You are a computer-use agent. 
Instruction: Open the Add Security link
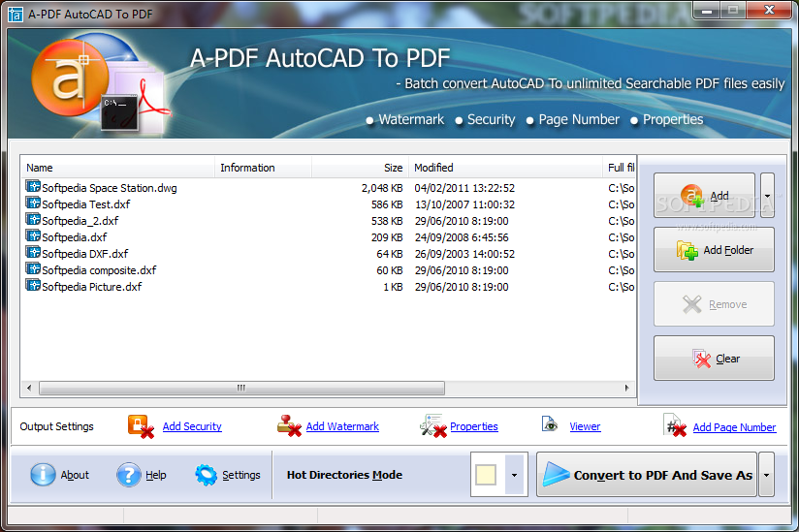192,426
